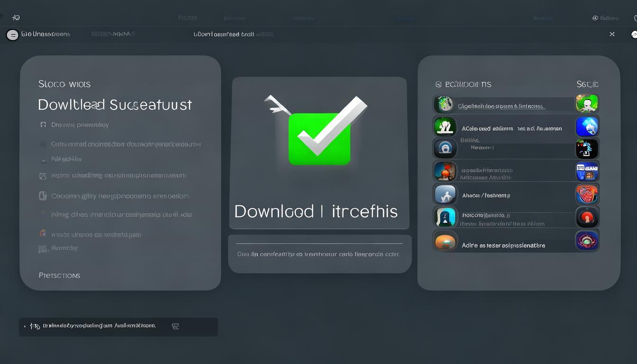Select the dark blue arch-shaped app icon

click(445, 149)
